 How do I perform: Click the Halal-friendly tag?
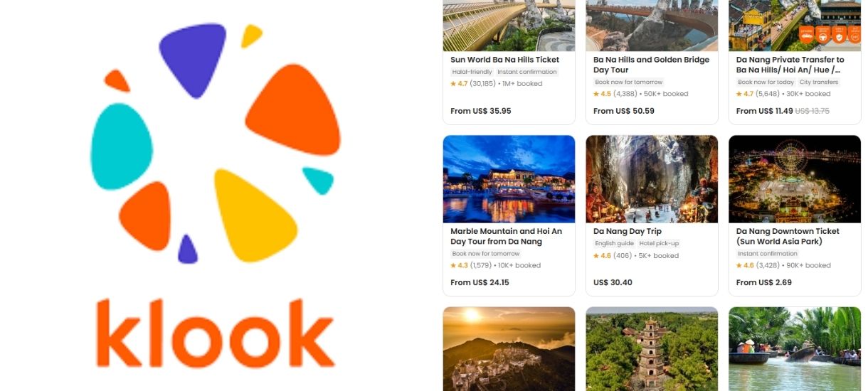[472, 72]
